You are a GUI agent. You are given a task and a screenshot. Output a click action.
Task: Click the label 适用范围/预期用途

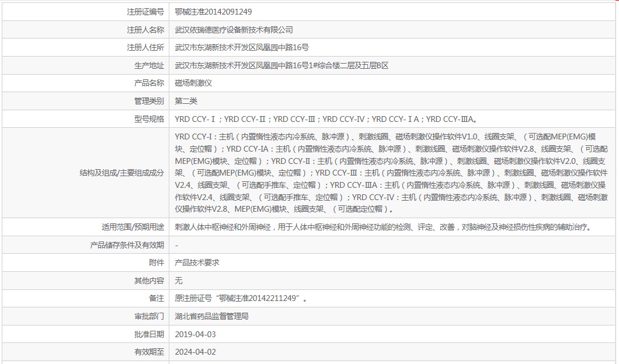tap(133, 227)
